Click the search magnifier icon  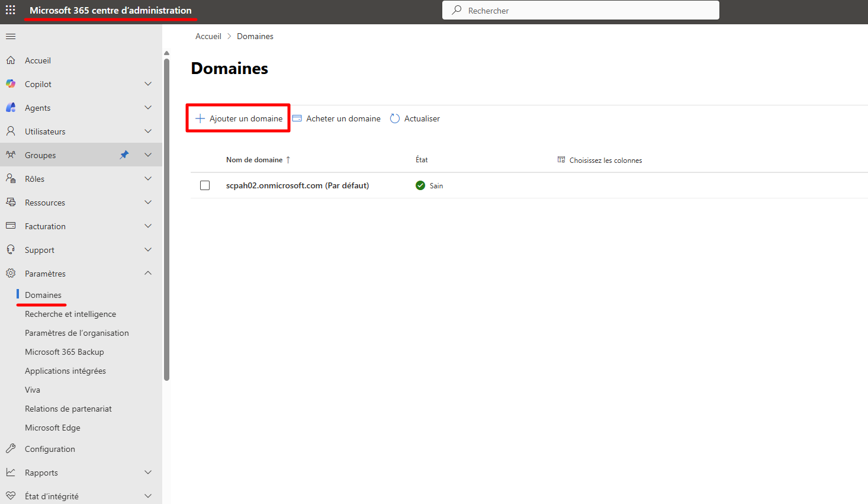pos(456,10)
